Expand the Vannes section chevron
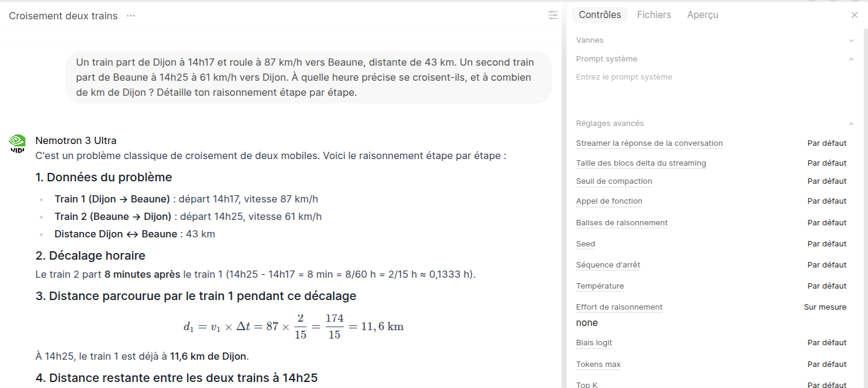The width and height of the screenshot is (868, 388). coord(852,40)
